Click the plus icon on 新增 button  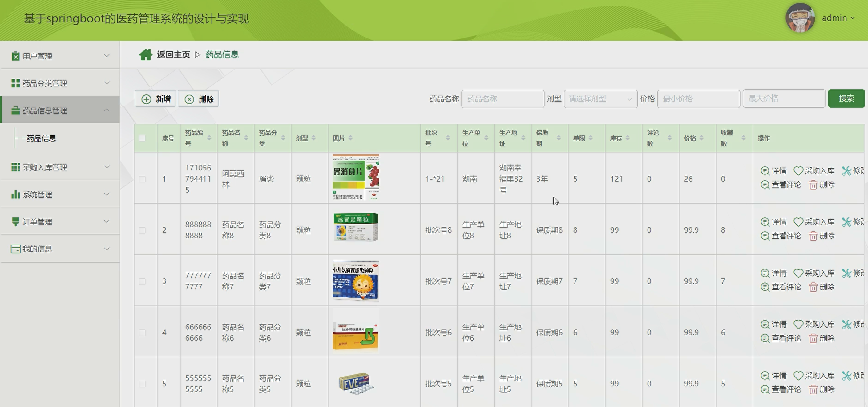tap(146, 99)
